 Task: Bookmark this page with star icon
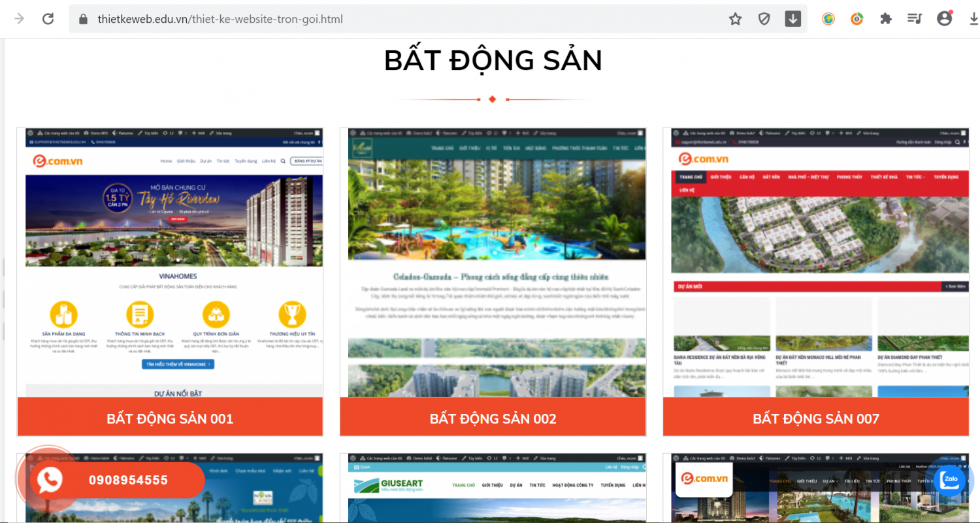click(736, 19)
